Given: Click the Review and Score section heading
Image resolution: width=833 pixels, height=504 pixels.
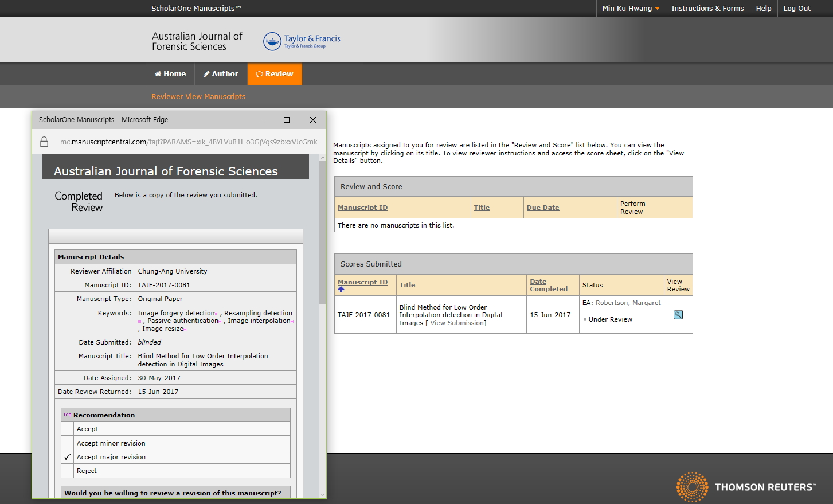Looking at the screenshot, I should coord(371,187).
